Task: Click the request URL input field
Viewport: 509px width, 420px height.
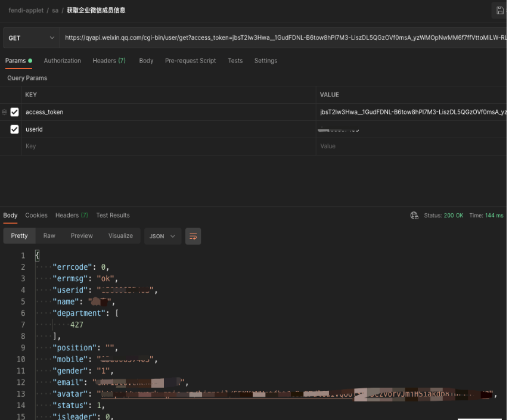Action: click(284, 38)
